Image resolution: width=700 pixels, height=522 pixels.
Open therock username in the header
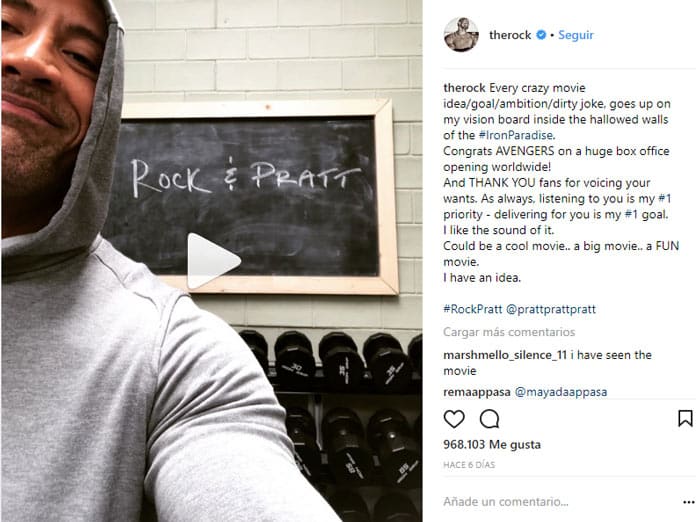tap(510, 35)
